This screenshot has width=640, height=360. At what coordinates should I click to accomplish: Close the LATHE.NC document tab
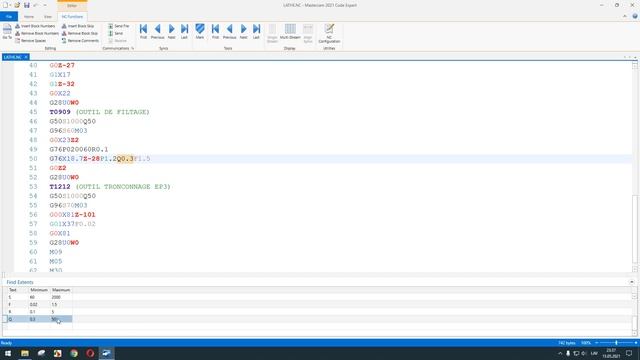click(x=26, y=57)
